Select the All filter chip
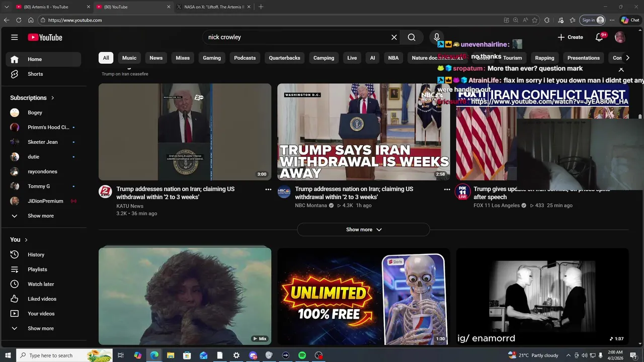 pos(106,58)
